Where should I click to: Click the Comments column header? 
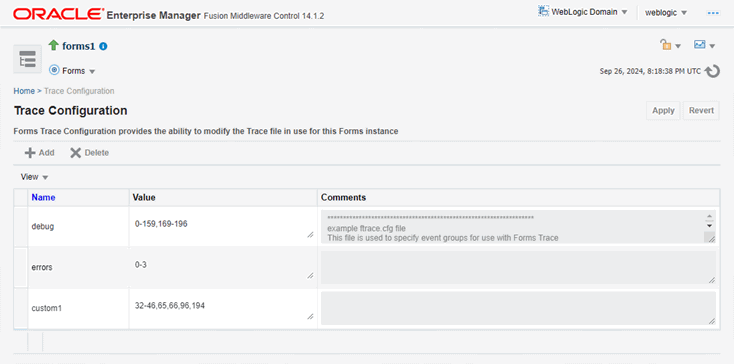pyautogui.click(x=343, y=197)
